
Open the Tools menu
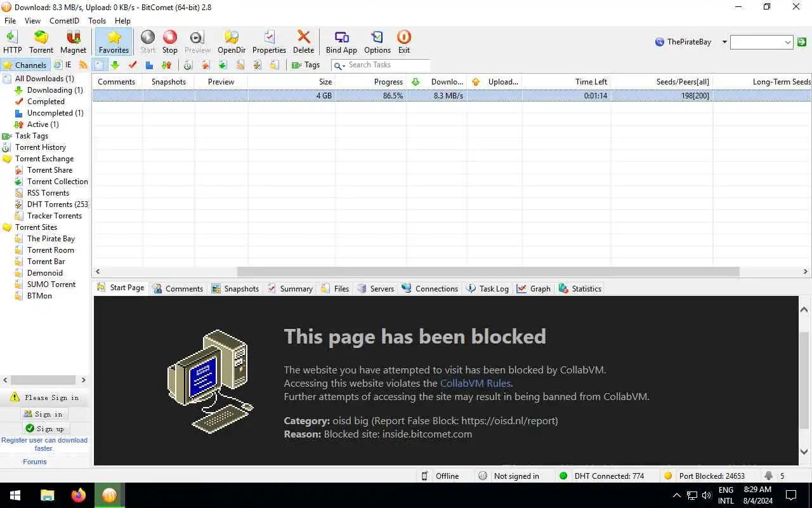tap(97, 21)
